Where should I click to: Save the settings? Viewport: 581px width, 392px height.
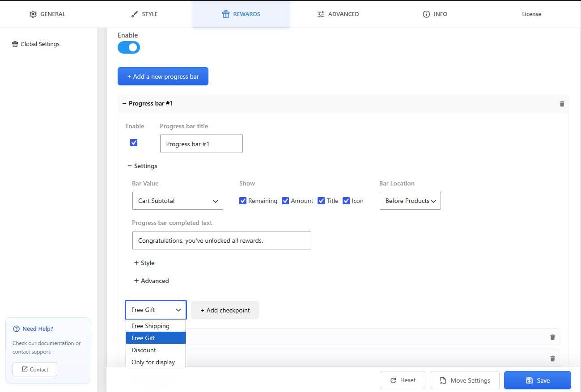pyautogui.click(x=538, y=380)
